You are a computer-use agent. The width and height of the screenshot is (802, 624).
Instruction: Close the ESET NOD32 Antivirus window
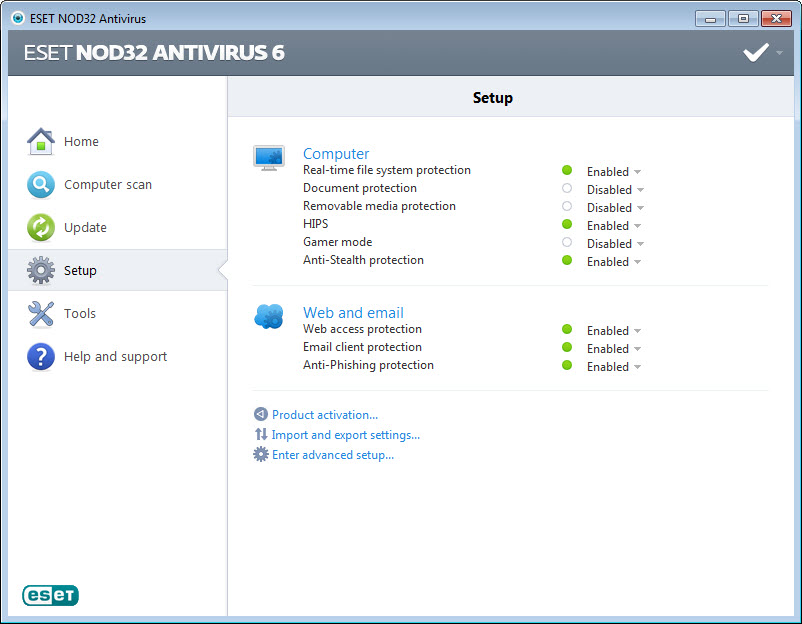776,19
